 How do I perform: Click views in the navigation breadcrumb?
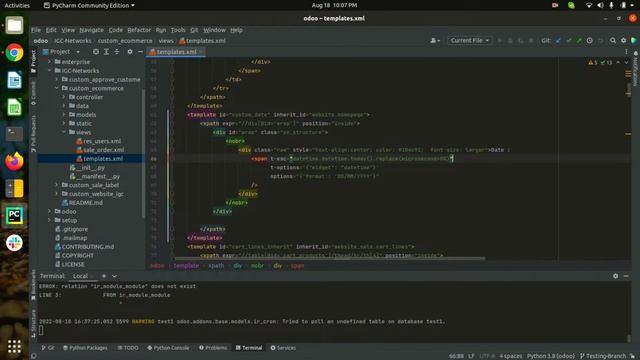click(166, 41)
